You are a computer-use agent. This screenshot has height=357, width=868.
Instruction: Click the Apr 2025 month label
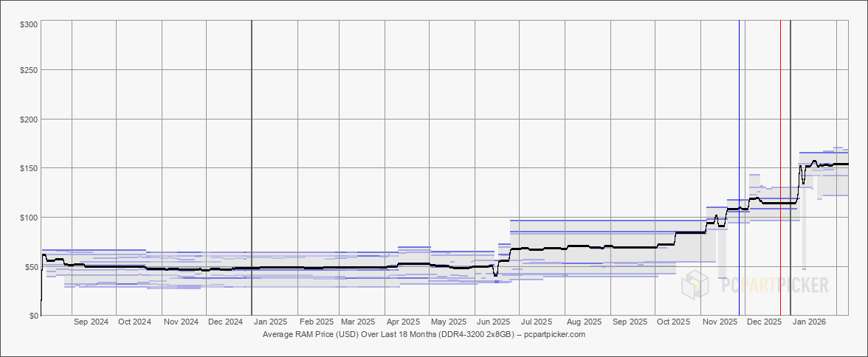[404, 322]
